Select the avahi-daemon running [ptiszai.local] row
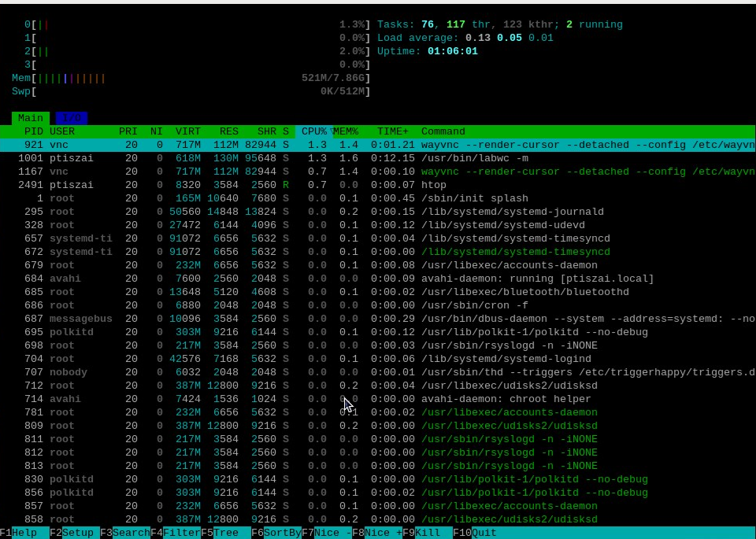 point(378,279)
